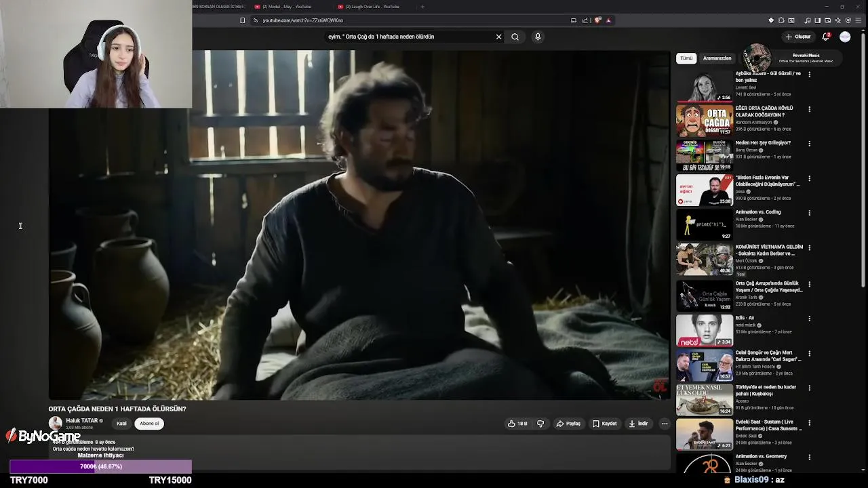This screenshot has height=488, width=868.
Task: Select the Tümü filter chip
Action: 686,58
